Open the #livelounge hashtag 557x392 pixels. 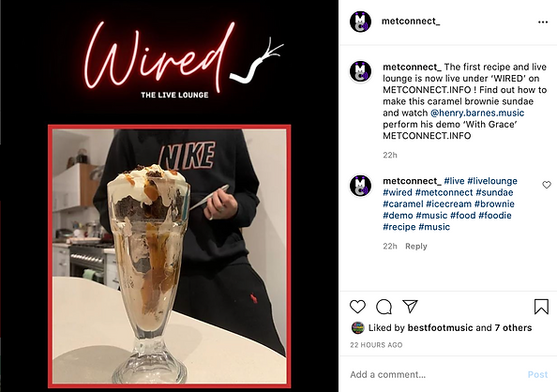(x=492, y=181)
